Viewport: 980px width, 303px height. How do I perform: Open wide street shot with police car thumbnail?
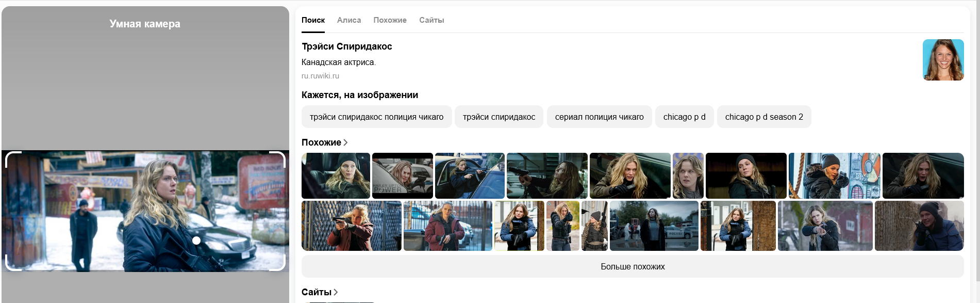click(654, 226)
